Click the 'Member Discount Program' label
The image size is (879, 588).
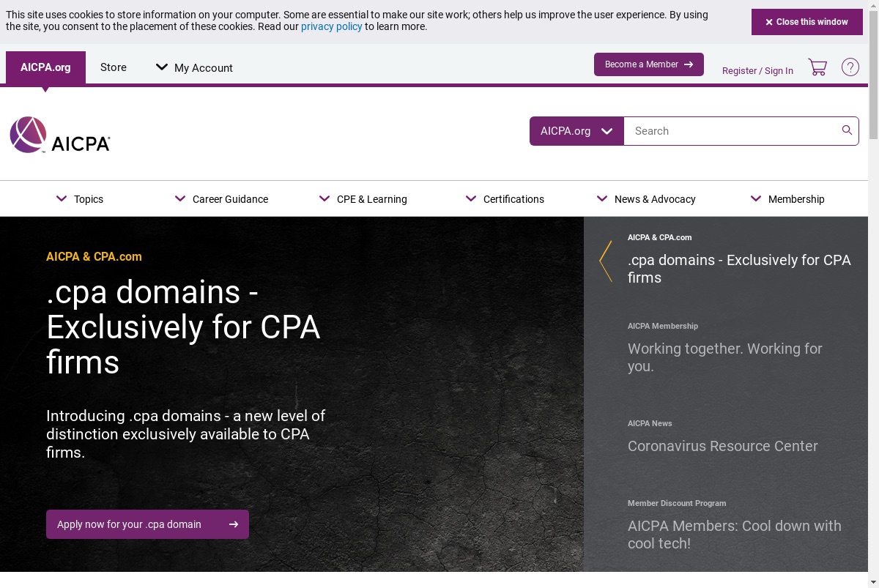pyautogui.click(x=677, y=503)
